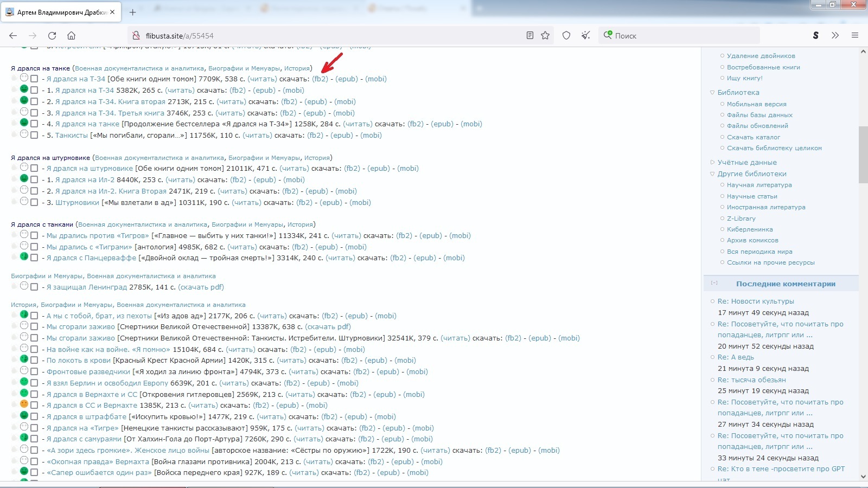Viewport: 868px width, 488px height.
Task: Show more toolbar tools via the double chevron
Action: click(835, 36)
